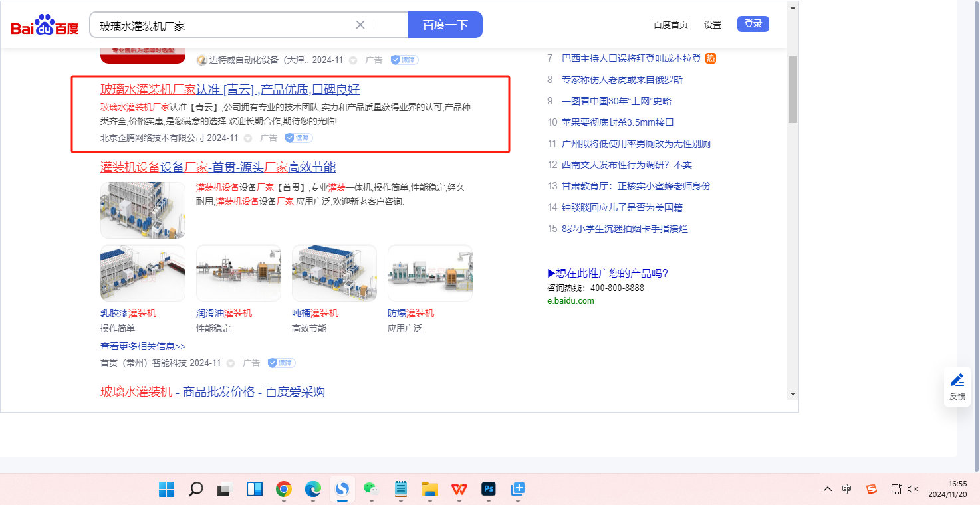Show hidden system tray icons chevron
980x505 pixels.
click(x=827, y=489)
